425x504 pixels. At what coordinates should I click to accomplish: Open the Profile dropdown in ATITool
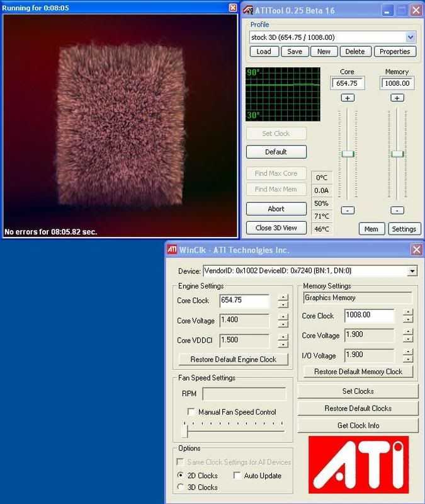tap(411, 37)
